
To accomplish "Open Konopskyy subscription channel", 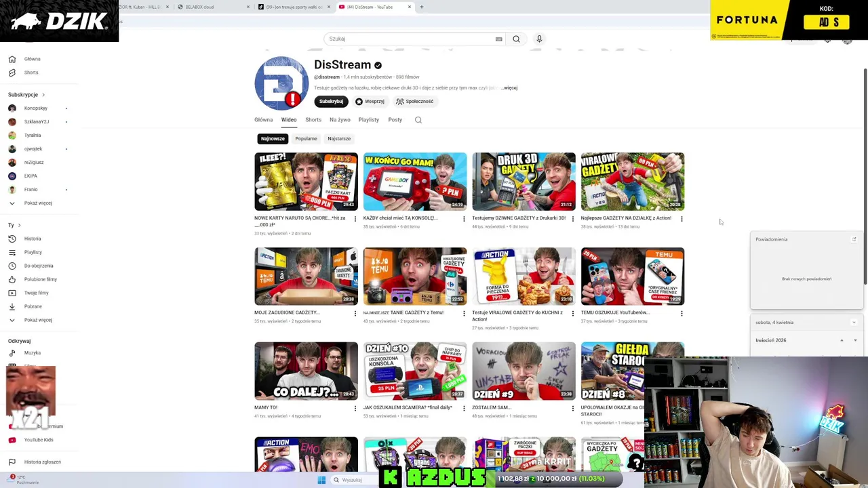I will 36,108.
